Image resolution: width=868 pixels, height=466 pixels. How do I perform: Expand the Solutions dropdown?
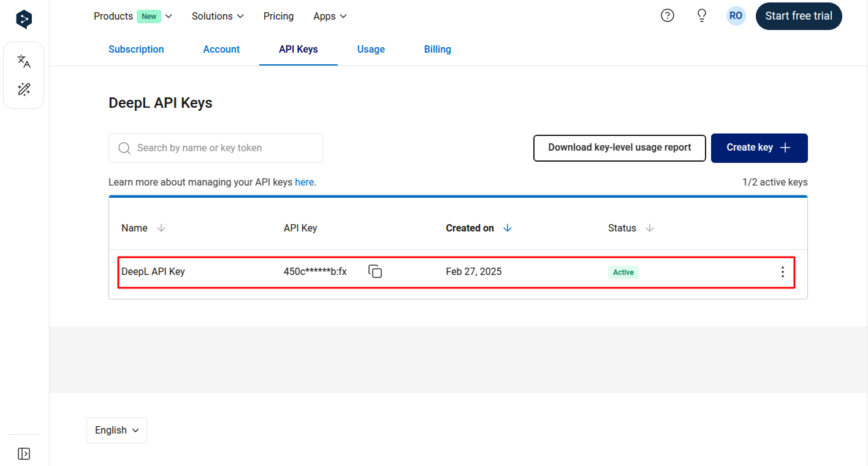[x=218, y=16]
